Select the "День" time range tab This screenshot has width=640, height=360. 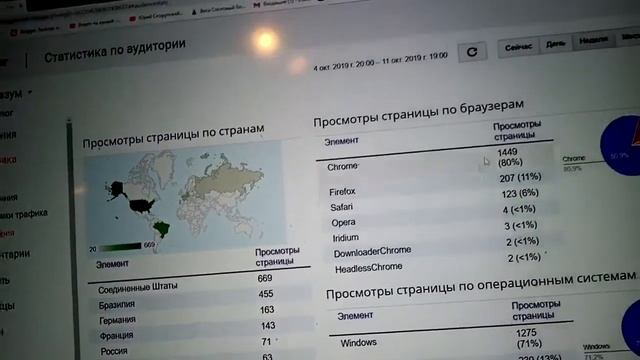click(x=556, y=44)
